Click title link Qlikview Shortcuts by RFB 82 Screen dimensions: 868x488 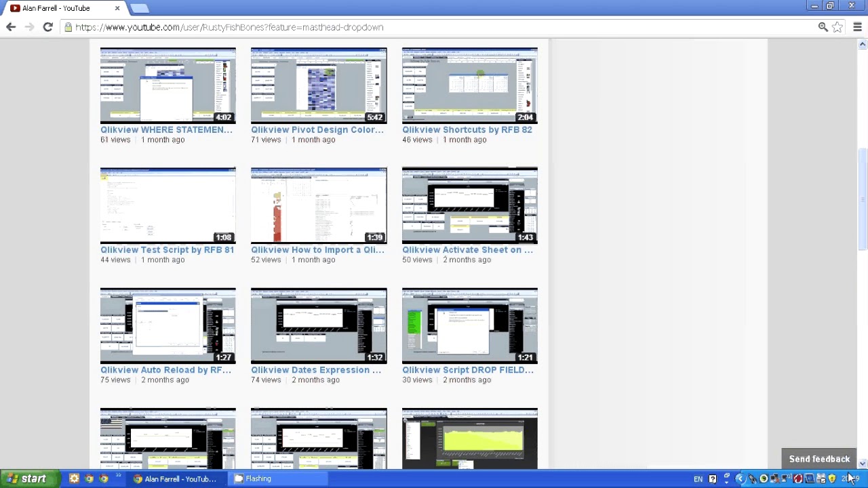467,129
